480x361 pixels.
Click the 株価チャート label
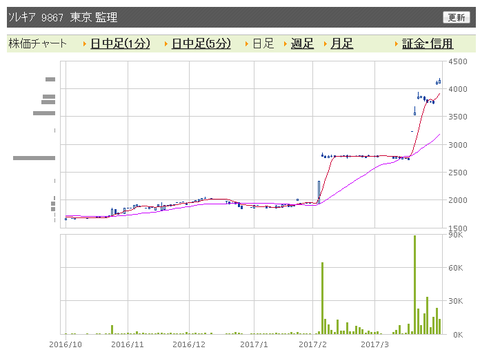[37, 44]
